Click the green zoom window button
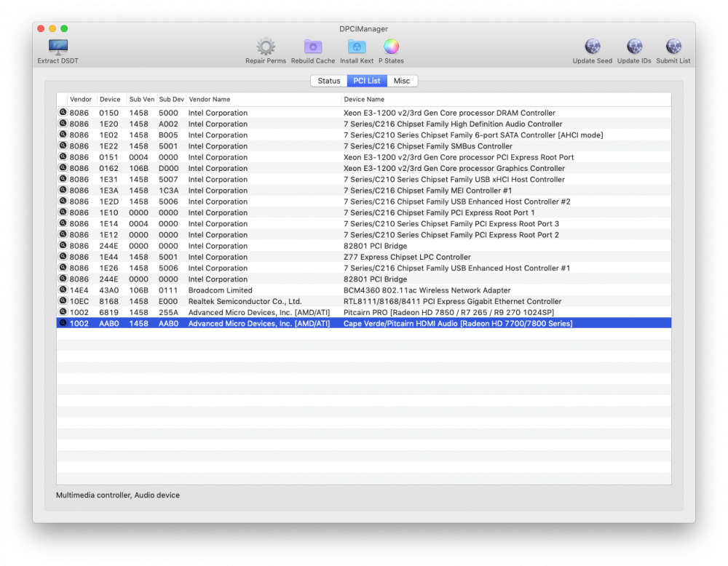The image size is (728, 566). pyautogui.click(x=64, y=29)
